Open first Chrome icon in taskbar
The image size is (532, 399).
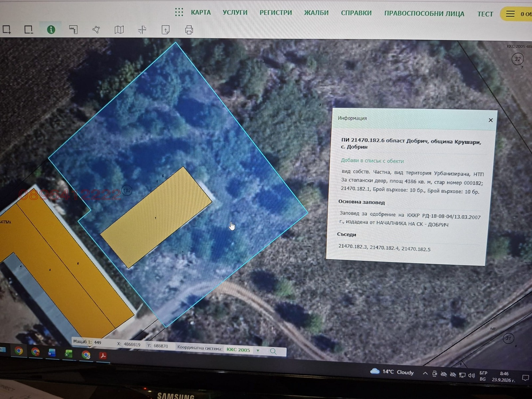tap(19, 351)
